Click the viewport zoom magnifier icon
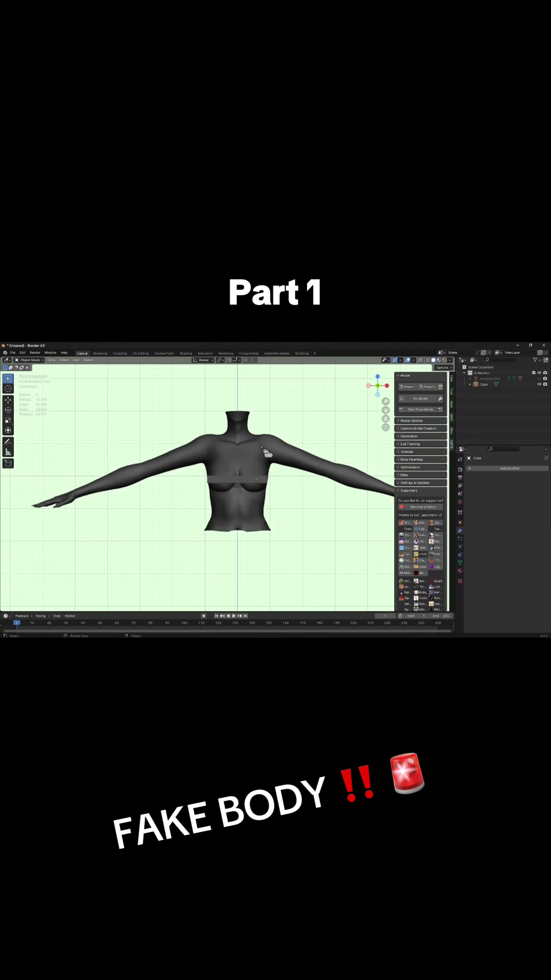This screenshot has width=551, height=980. tap(385, 402)
